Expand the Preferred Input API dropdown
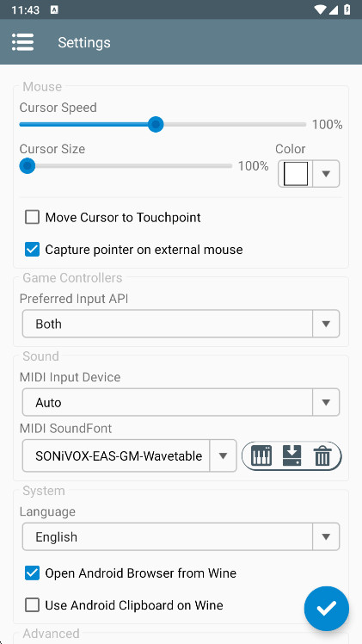Image resolution: width=362 pixels, height=644 pixels. point(181,324)
